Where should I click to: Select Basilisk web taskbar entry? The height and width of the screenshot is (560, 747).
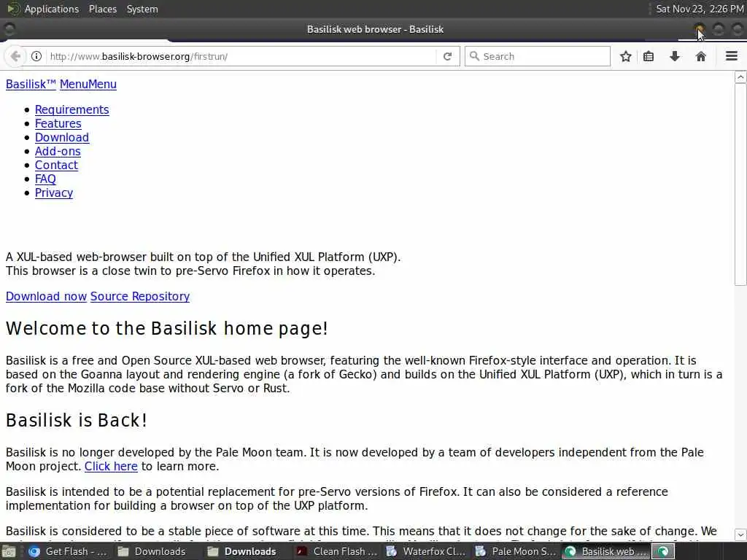point(605,551)
